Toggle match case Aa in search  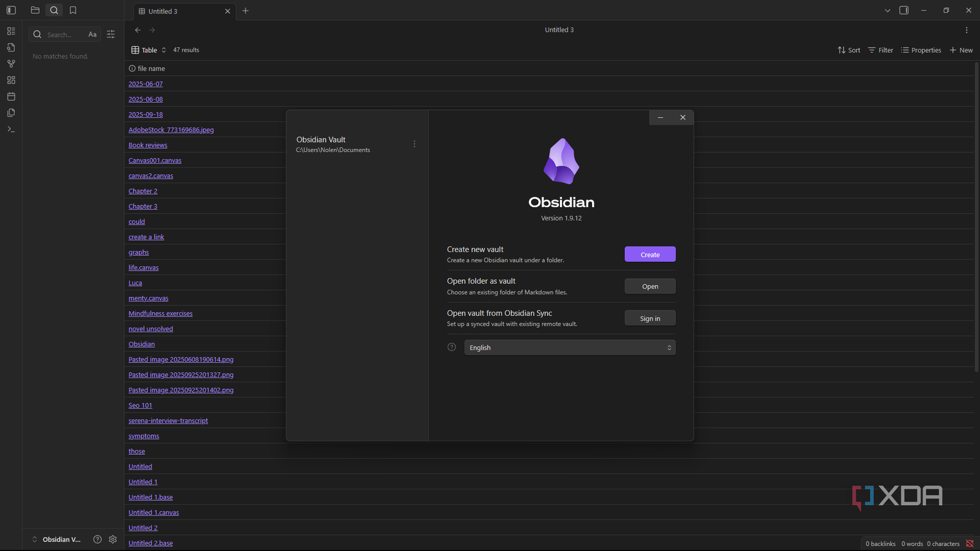click(x=92, y=34)
